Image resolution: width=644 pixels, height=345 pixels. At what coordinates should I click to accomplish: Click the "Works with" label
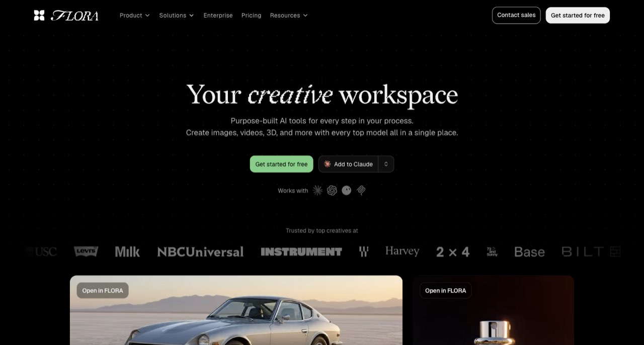(x=293, y=191)
